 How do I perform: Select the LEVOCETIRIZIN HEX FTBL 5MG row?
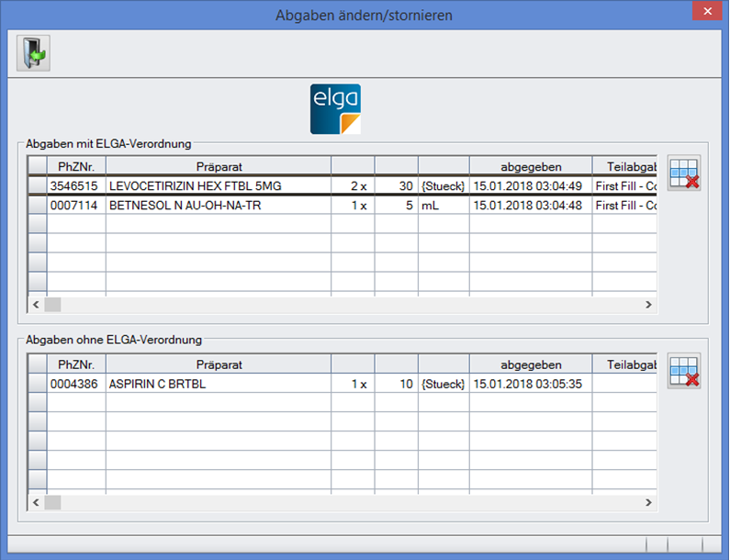click(x=218, y=185)
